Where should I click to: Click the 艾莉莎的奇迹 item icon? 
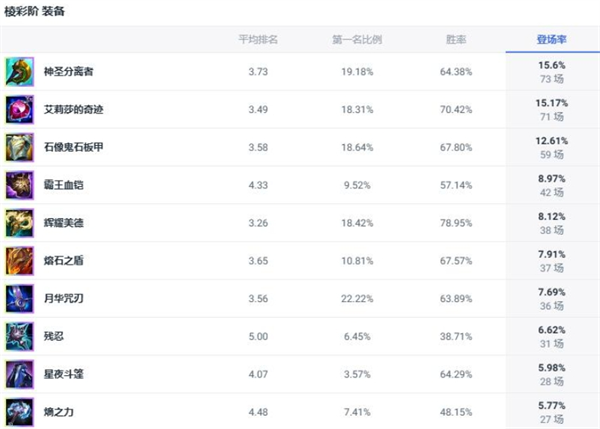(20, 109)
